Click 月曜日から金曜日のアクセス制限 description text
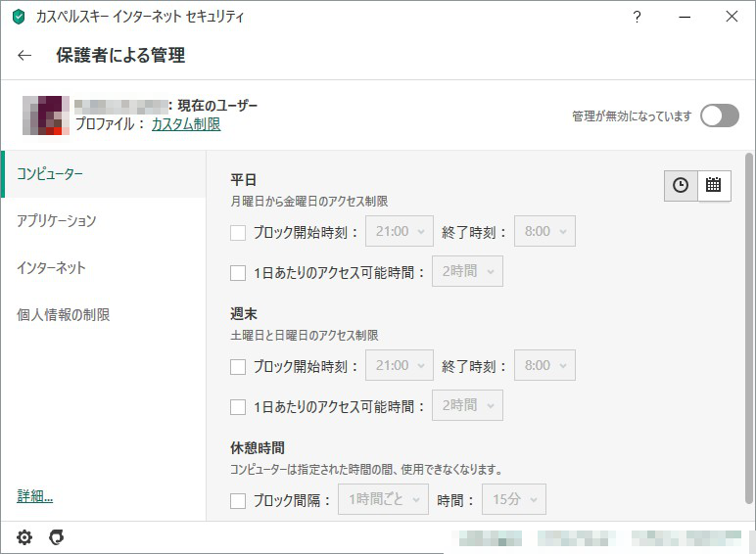 [x=309, y=202]
